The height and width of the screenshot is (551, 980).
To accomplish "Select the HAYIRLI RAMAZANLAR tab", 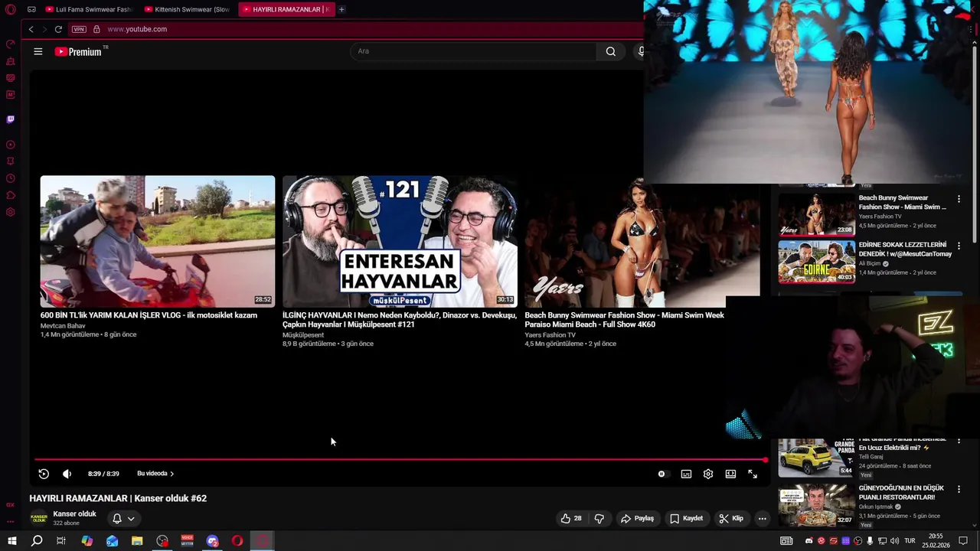I will tap(286, 9).
